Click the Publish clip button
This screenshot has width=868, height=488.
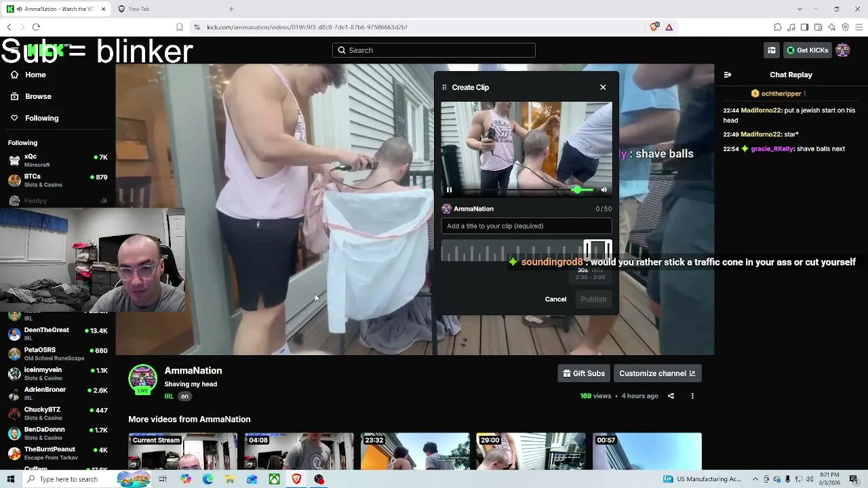click(593, 300)
